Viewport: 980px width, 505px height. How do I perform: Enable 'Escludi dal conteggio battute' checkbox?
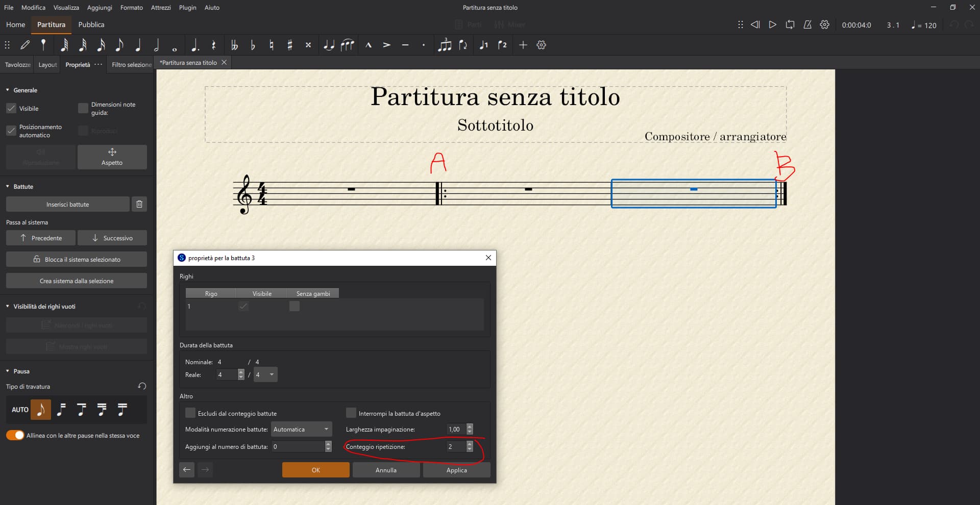[190, 413]
